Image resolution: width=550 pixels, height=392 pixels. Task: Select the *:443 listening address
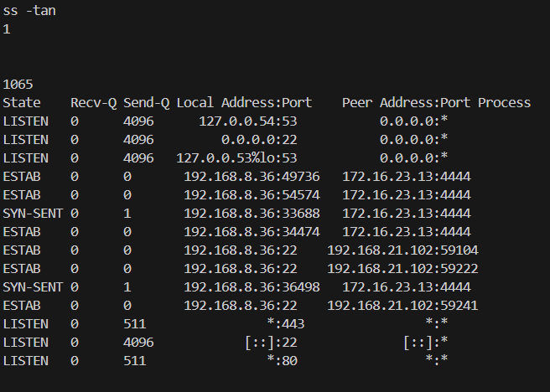click(x=285, y=324)
